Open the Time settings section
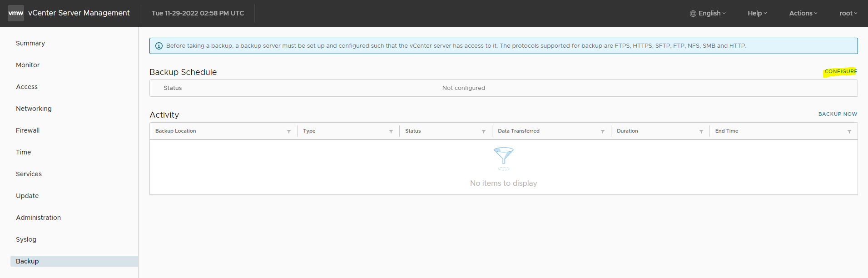868x278 pixels. (23, 152)
